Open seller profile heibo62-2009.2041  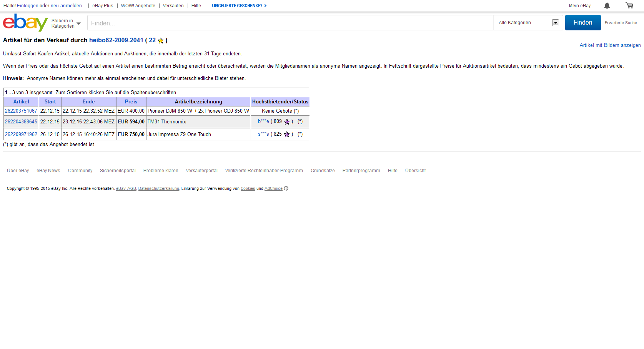tap(116, 40)
